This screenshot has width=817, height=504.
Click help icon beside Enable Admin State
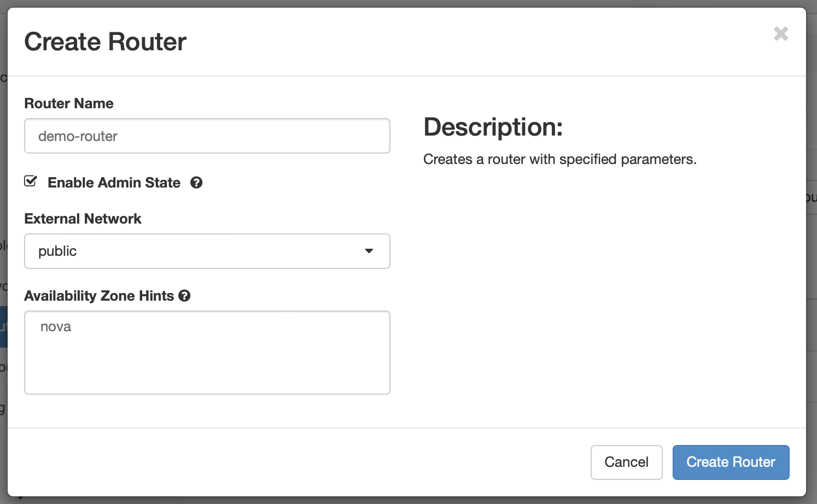(196, 183)
